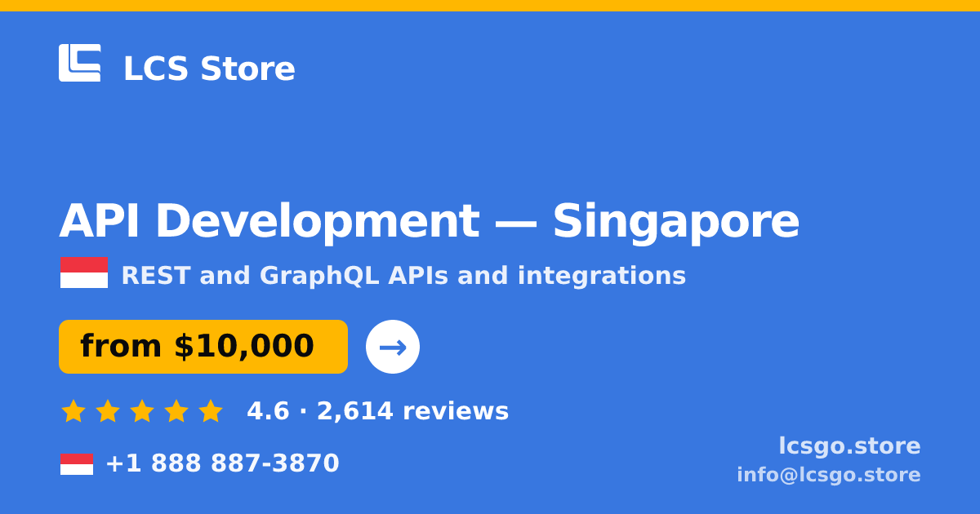Click the LCS Store logo icon
980x514 pixels.
80,63
